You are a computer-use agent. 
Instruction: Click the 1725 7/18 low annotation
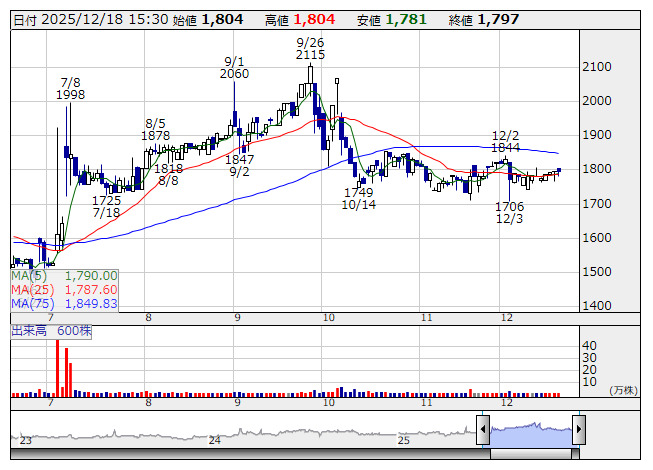tap(107, 206)
